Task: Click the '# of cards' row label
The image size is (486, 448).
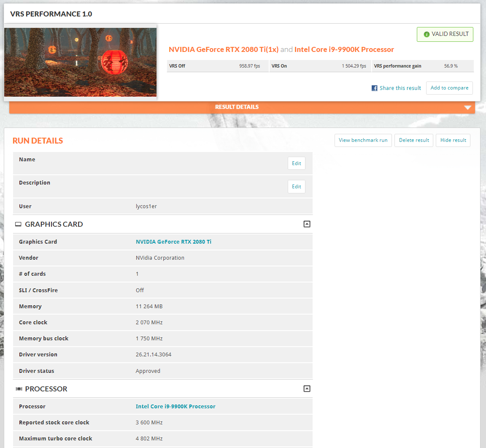Action: click(32, 274)
